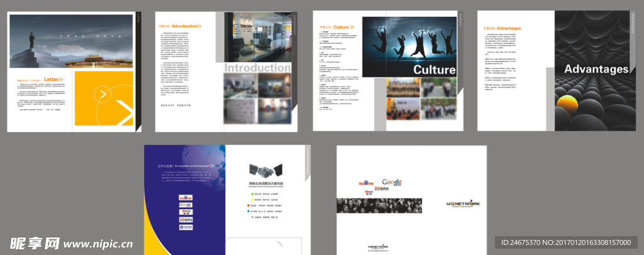The width and height of the screenshot is (644, 255).
Task: Click the blue bullet dot in the services list
Action: (x=248, y=211)
